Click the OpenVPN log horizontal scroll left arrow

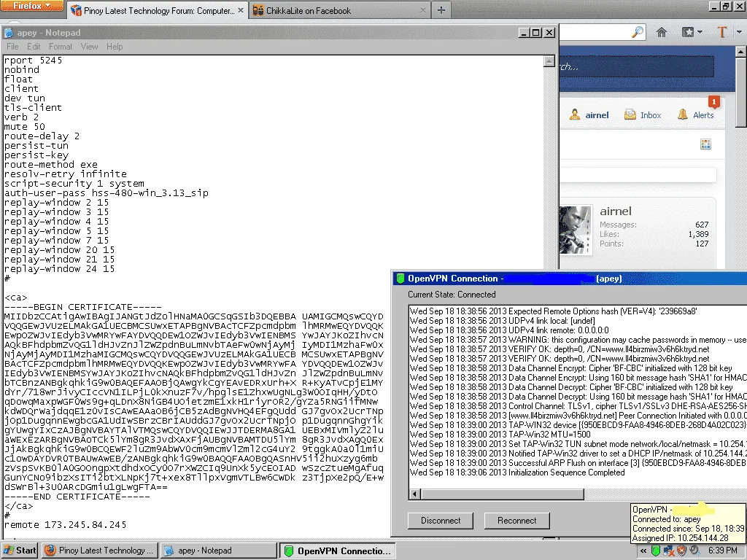[415, 494]
